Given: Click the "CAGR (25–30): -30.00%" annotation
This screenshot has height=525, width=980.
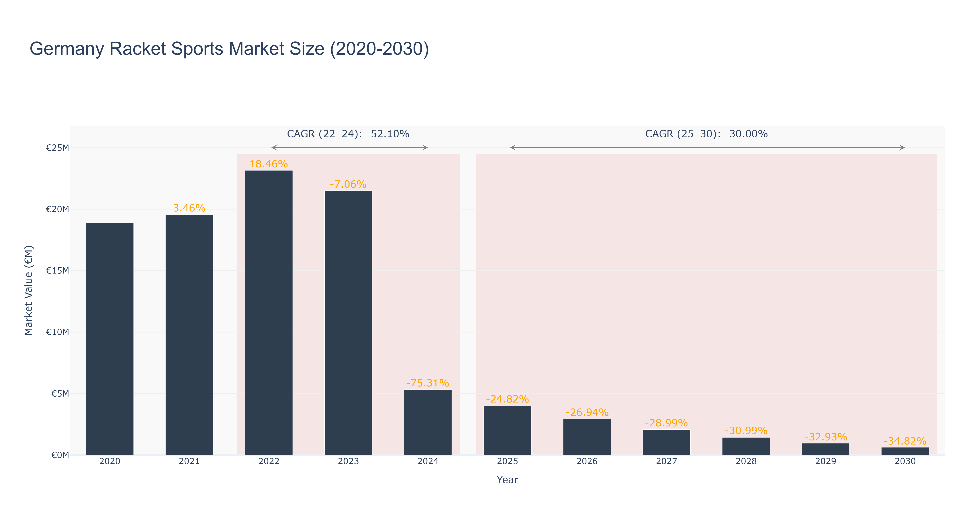Looking at the screenshot, I should [706, 134].
